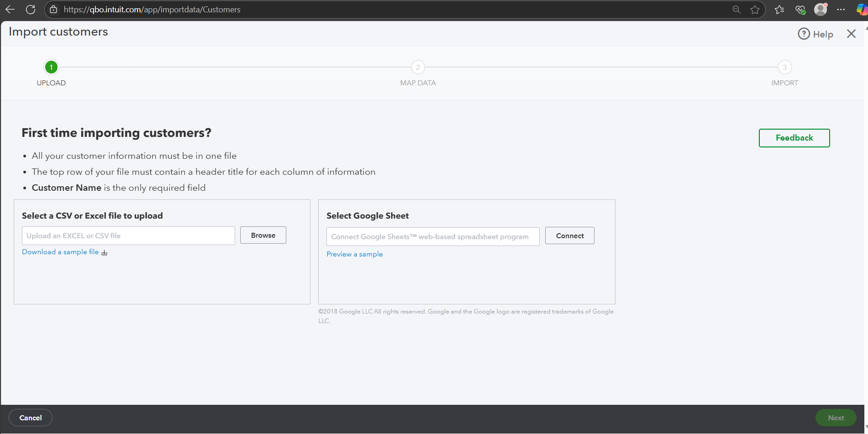The image size is (868, 434).
Task: Open the Favorites list icon
Action: pos(779,10)
